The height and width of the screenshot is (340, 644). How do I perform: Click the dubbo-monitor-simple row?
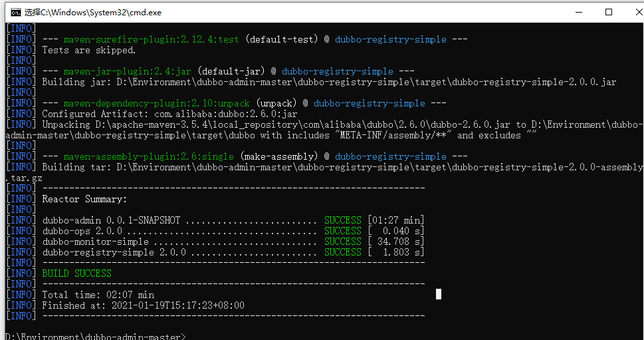[233, 242]
